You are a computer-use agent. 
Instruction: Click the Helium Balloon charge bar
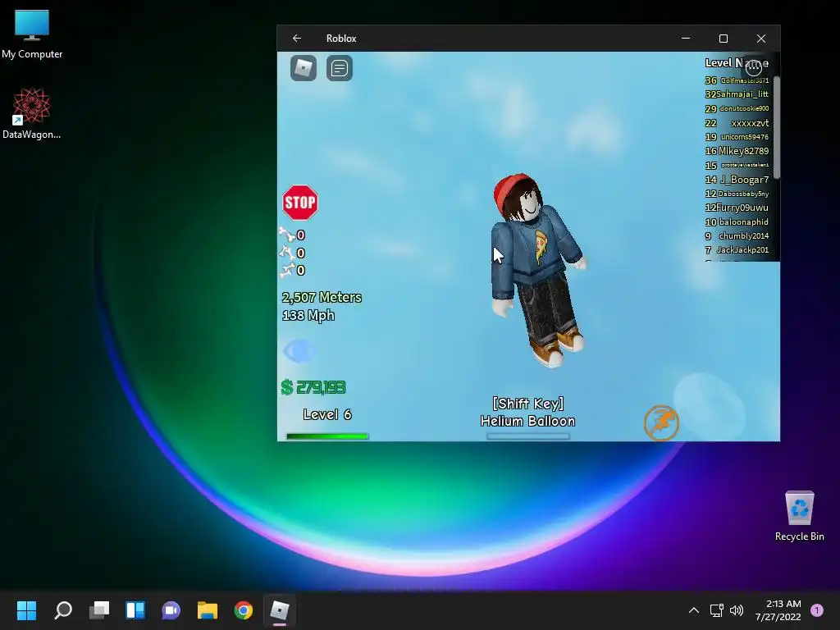click(x=527, y=436)
